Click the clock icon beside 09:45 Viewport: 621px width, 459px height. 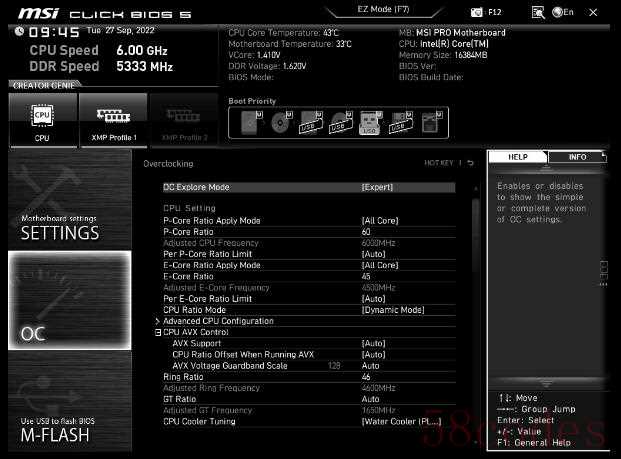19,31
